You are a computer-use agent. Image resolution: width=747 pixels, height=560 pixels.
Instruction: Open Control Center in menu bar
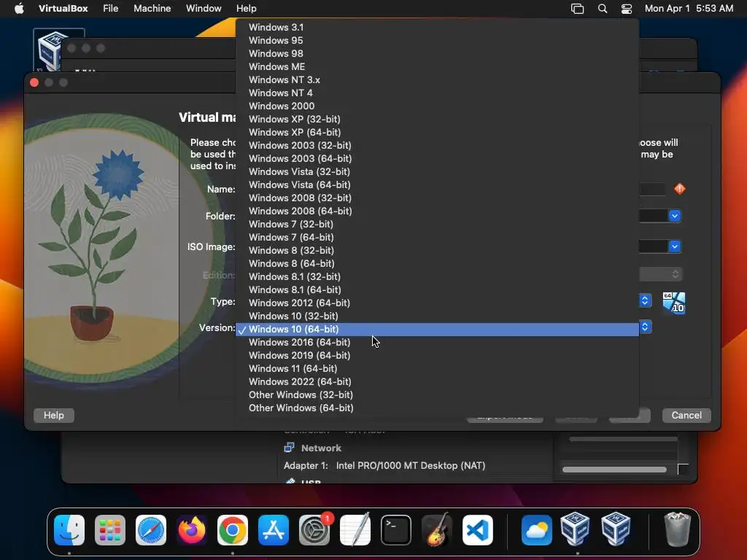click(x=627, y=9)
